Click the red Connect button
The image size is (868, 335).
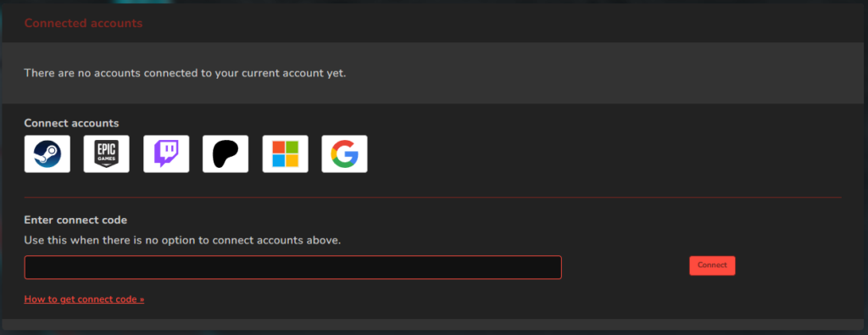point(712,265)
